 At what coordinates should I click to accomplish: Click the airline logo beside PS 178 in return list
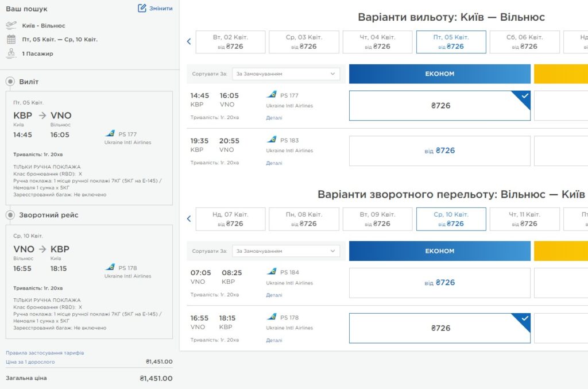point(272,317)
